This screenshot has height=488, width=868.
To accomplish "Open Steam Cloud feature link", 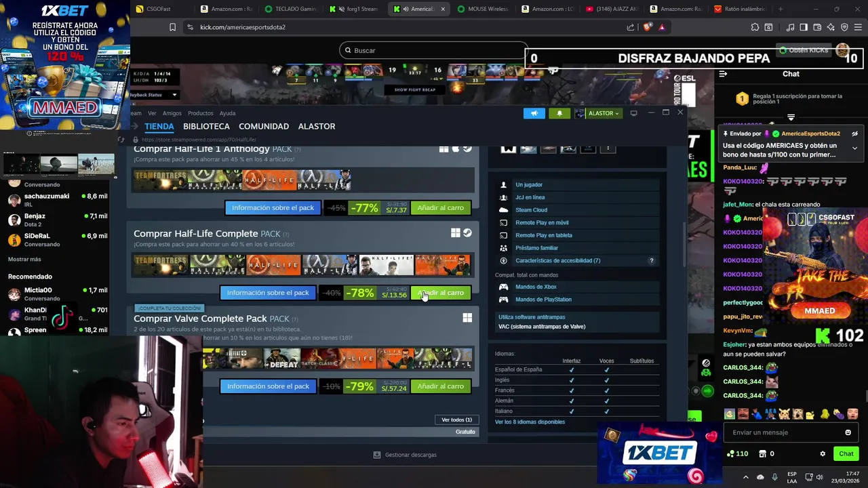I will 531,210.
